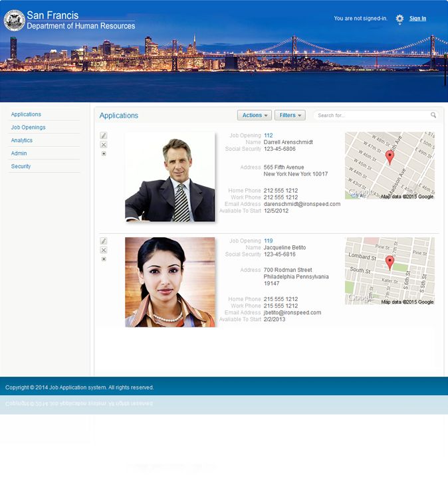Open Job Openings in the sidebar
Image resolution: width=448 pixels, height=489 pixels.
coord(28,128)
